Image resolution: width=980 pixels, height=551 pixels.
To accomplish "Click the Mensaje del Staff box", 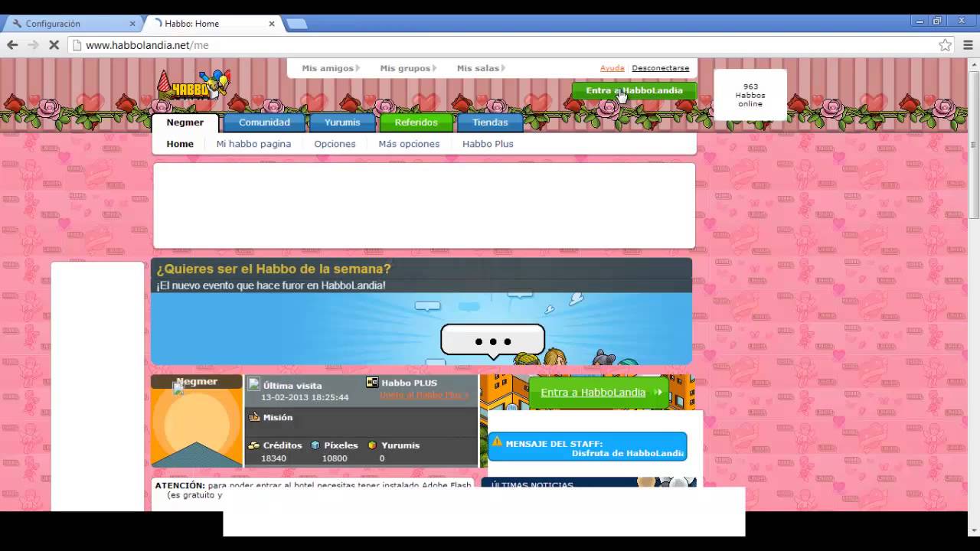I will click(x=587, y=447).
